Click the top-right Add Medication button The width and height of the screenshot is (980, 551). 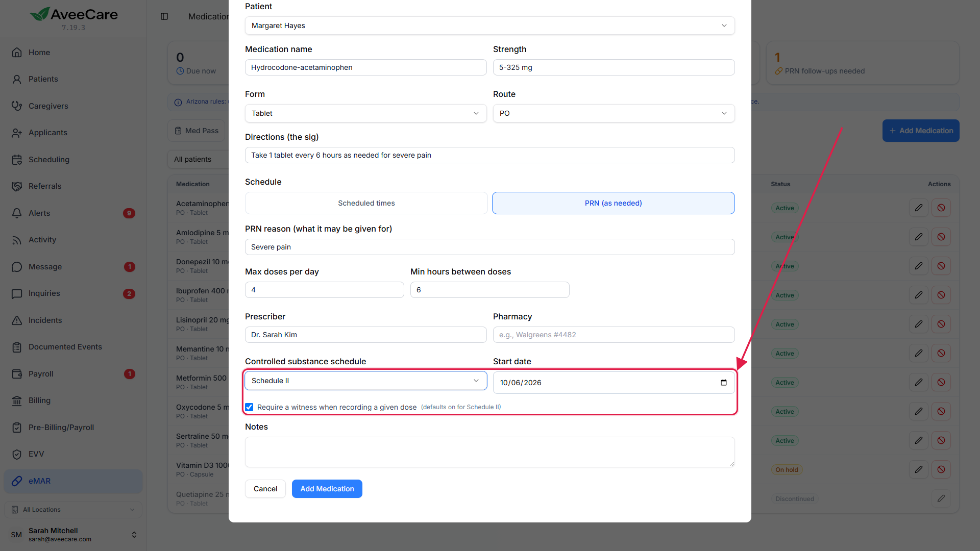coord(921,131)
